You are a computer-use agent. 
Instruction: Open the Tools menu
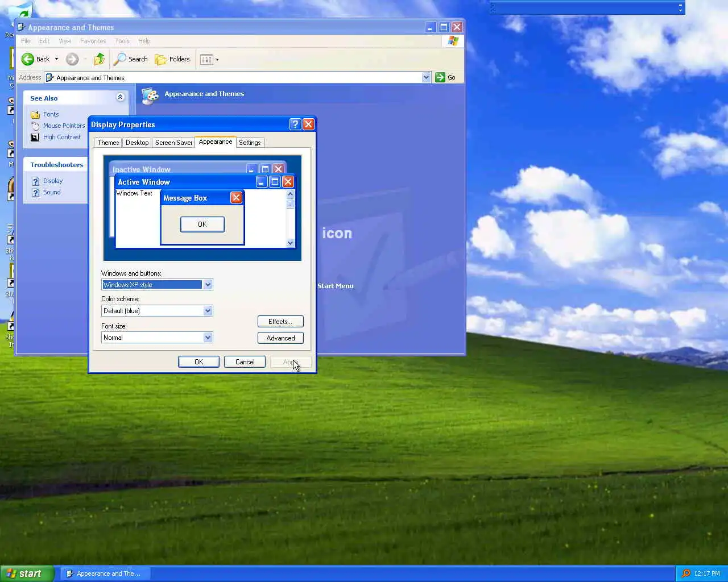click(122, 41)
